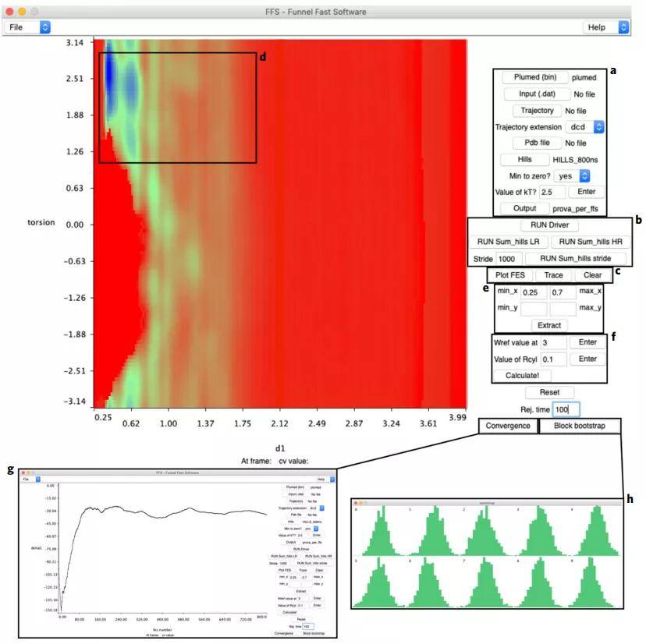The height and width of the screenshot is (644, 646).
Task: Open the Convergence plot
Action: click(508, 426)
